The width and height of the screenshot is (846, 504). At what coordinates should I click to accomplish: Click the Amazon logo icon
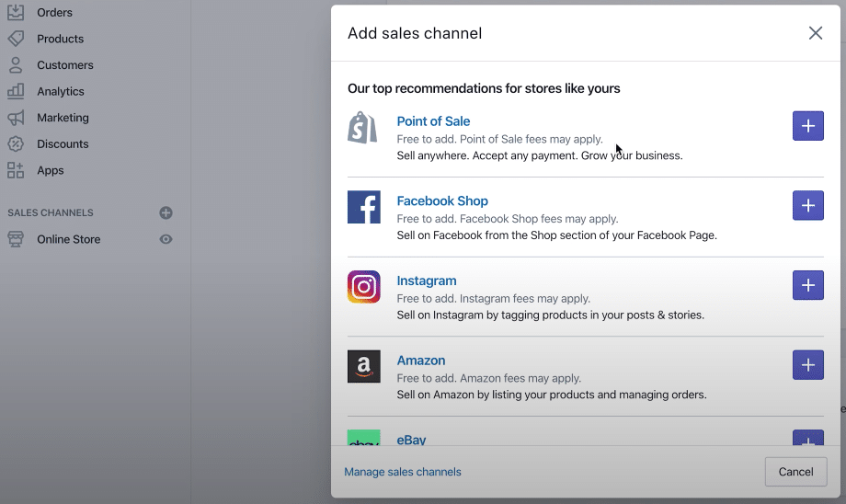pyautogui.click(x=363, y=366)
